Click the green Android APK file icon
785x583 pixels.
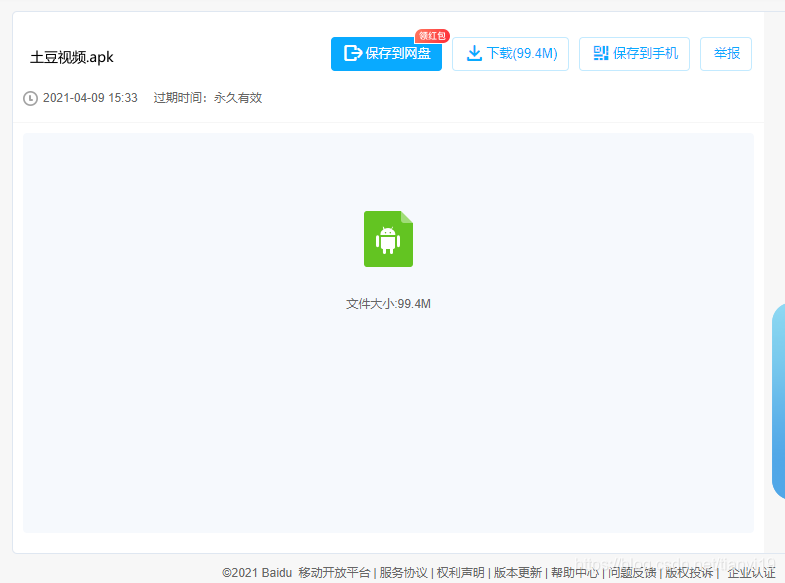[388, 239]
